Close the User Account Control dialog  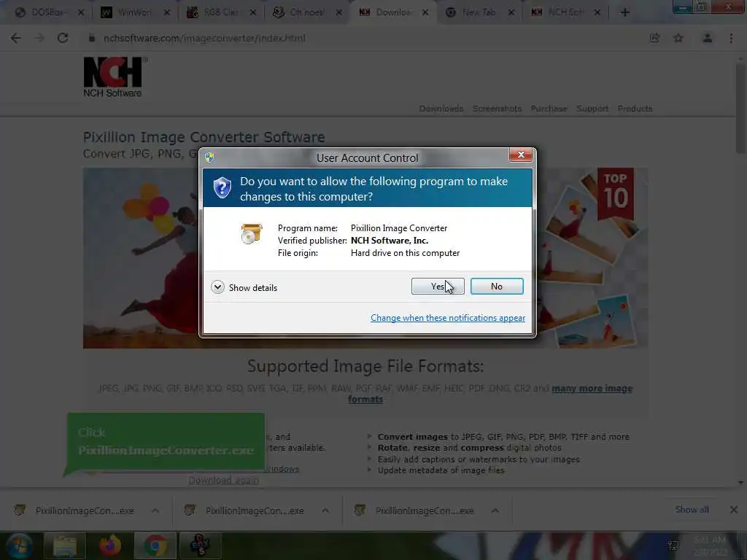[520, 155]
